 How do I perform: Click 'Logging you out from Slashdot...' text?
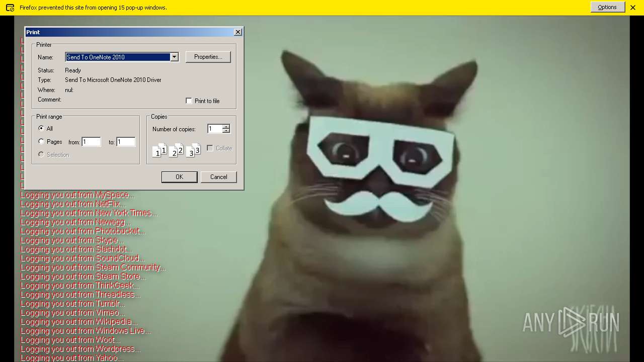[x=76, y=249]
